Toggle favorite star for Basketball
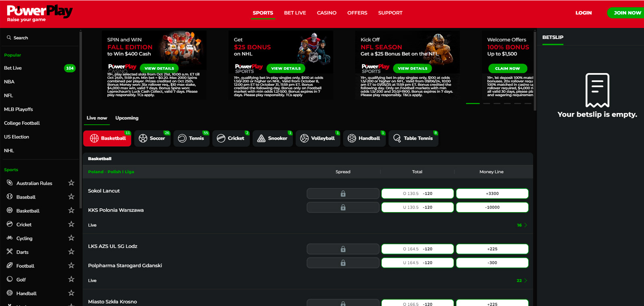This screenshot has height=306, width=644. [71, 210]
